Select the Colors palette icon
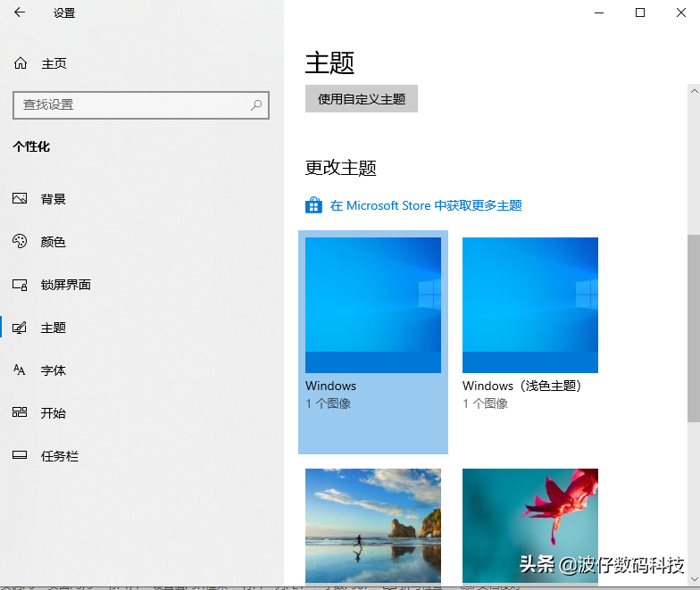This screenshot has height=590, width=700. point(20,241)
